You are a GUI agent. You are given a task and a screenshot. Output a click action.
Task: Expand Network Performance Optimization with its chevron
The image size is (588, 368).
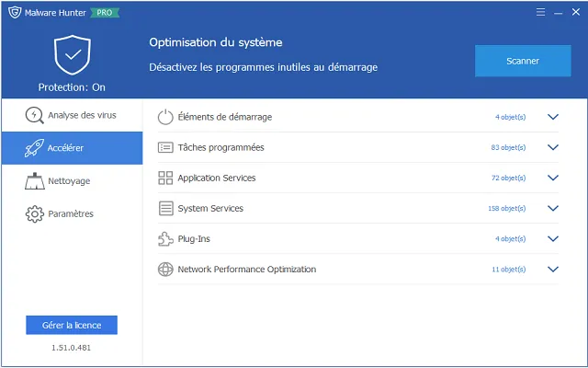tap(553, 270)
